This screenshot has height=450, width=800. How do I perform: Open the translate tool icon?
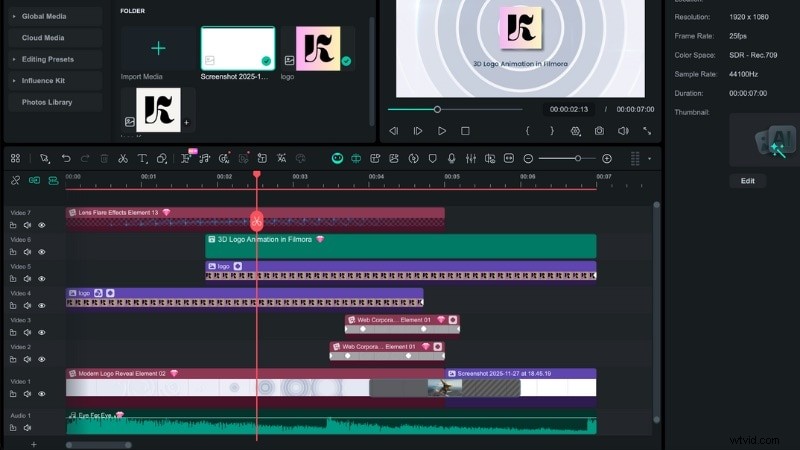[282, 159]
